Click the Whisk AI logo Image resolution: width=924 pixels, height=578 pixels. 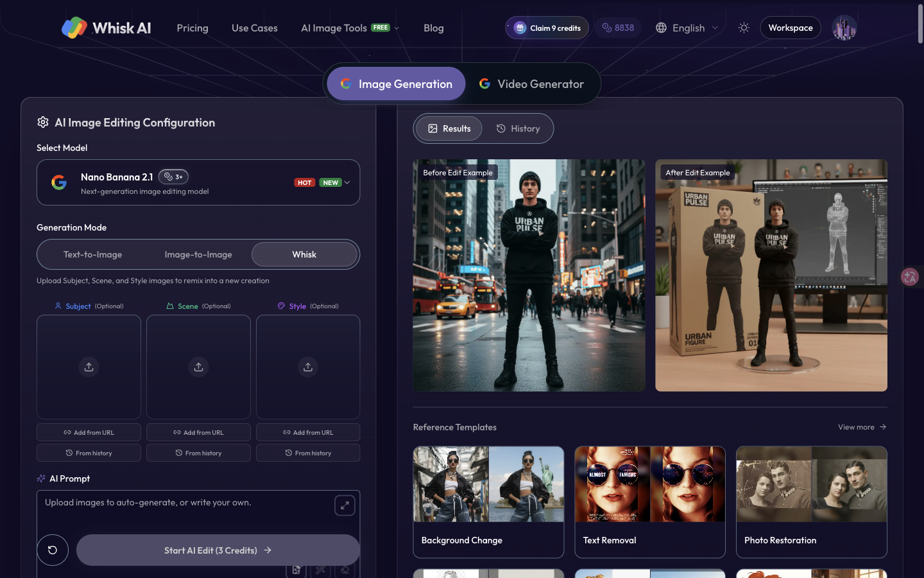pyautogui.click(x=107, y=28)
